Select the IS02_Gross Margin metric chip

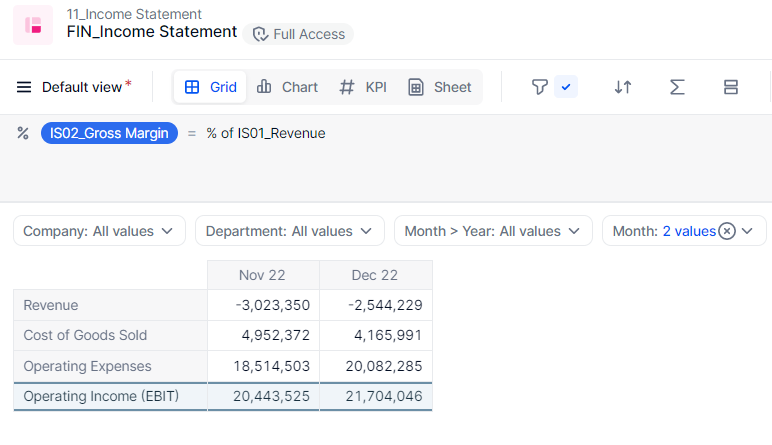pos(110,133)
